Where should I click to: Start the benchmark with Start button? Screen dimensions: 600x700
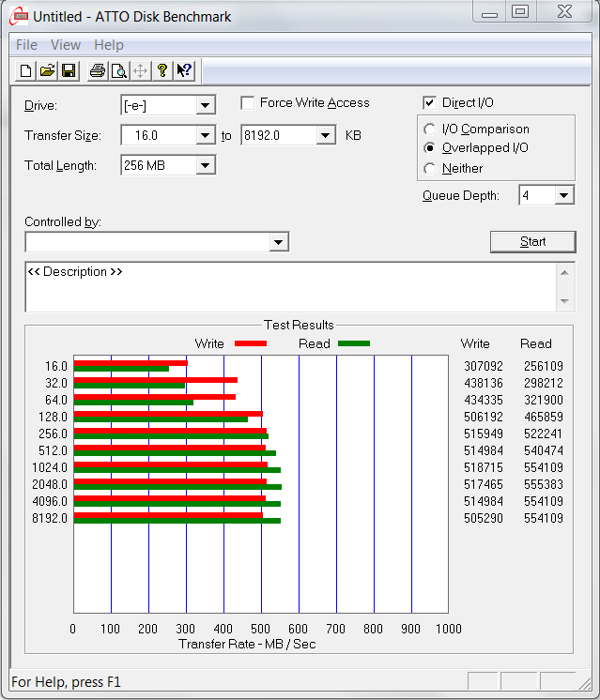point(533,242)
